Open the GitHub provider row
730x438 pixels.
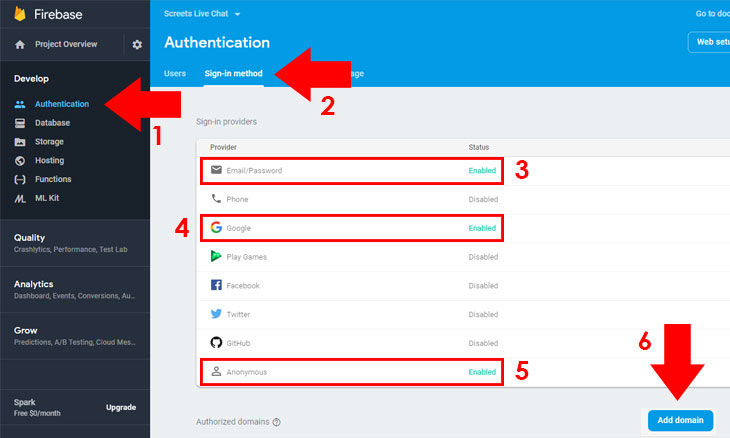point(463,344)
